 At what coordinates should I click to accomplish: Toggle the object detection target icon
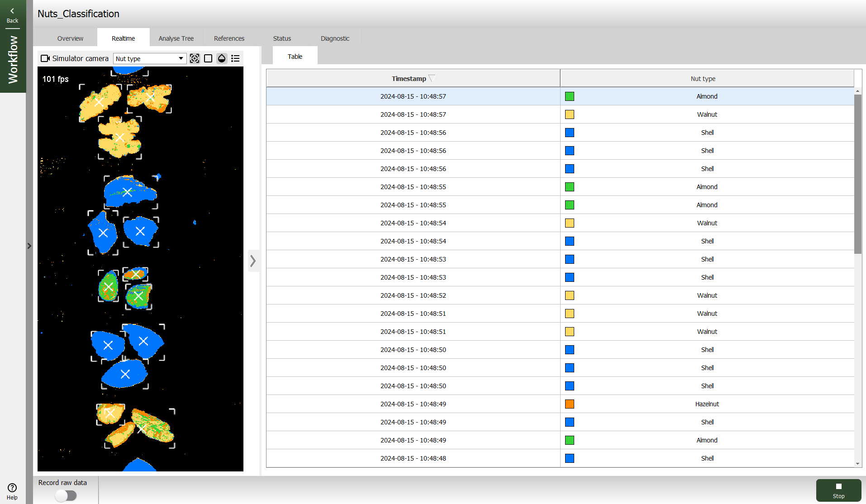195,58
